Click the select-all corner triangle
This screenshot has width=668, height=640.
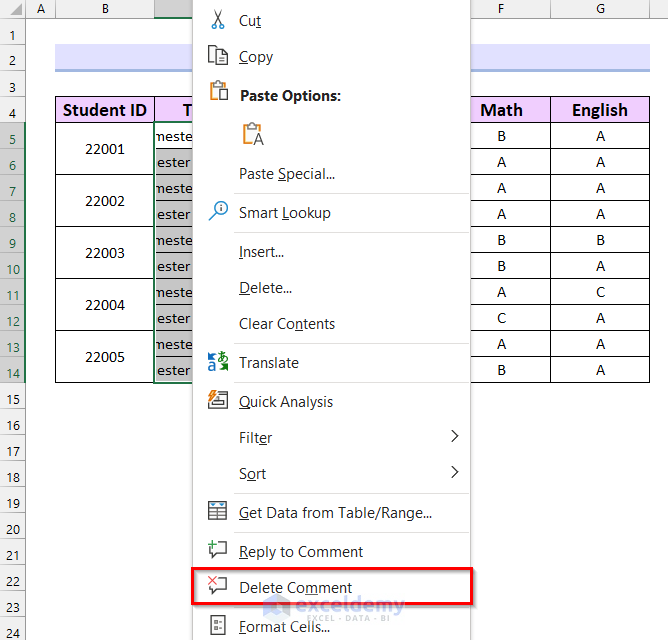(x=12, y=9)
